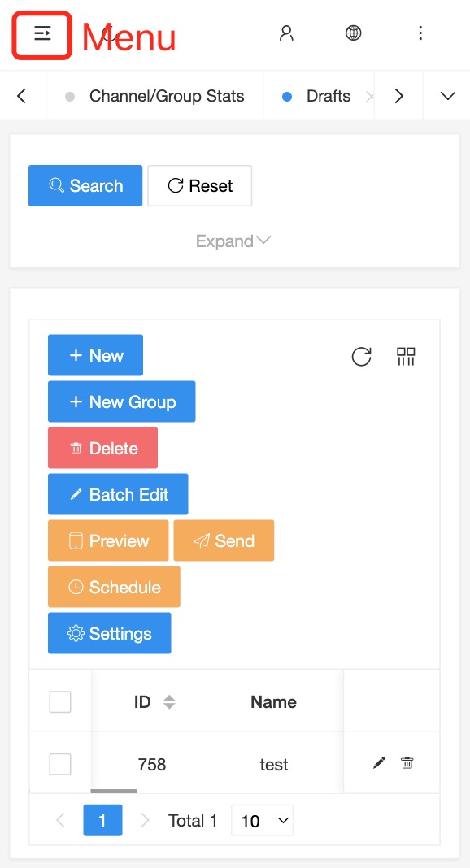Refresh the table with the circular arrow icon

point(362,357)
